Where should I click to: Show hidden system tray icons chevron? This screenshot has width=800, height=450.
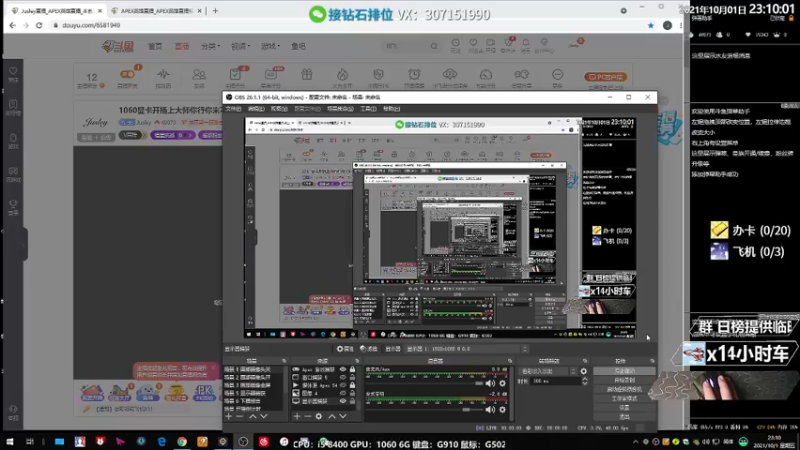coord(636,442)
